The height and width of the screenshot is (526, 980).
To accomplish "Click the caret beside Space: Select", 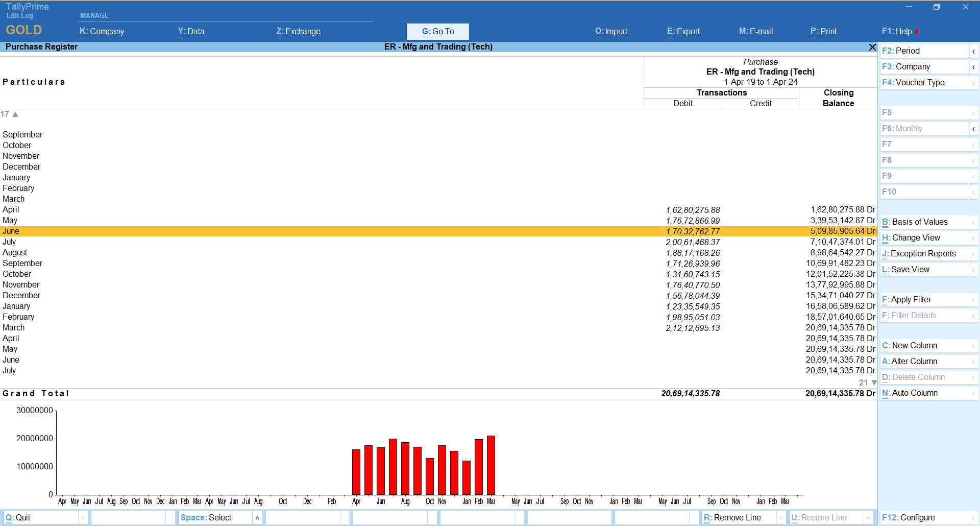I will click(257, 518).
